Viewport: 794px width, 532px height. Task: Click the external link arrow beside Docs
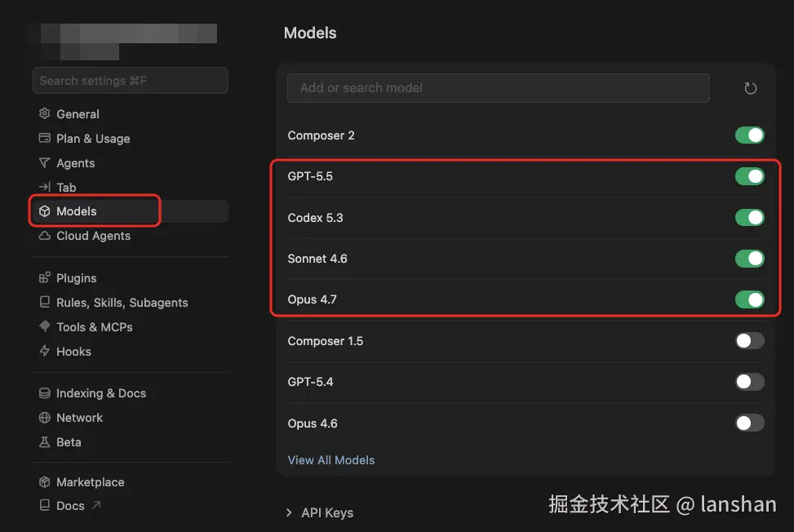[96, 505]
